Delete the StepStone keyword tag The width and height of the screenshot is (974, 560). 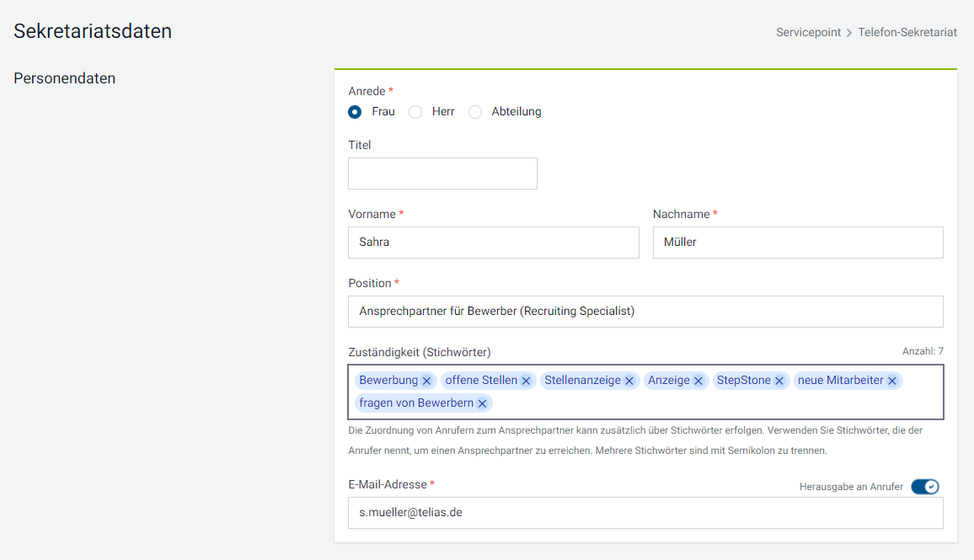point(779,381)
